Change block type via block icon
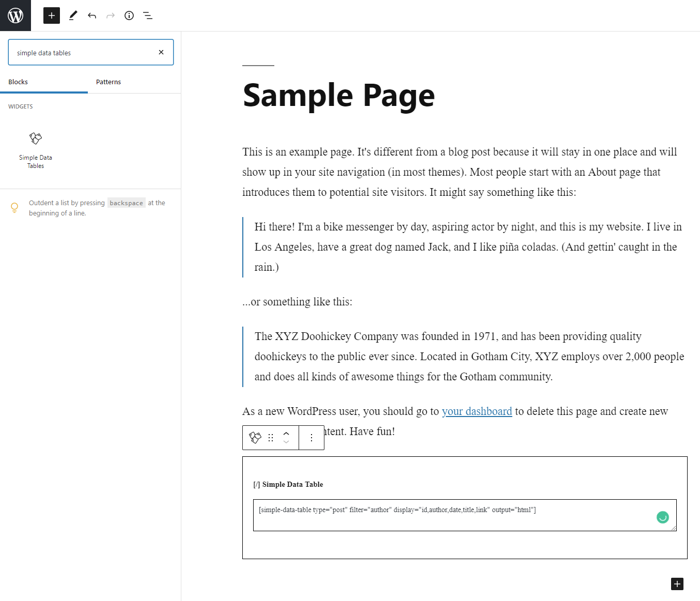 pos(255,438)
